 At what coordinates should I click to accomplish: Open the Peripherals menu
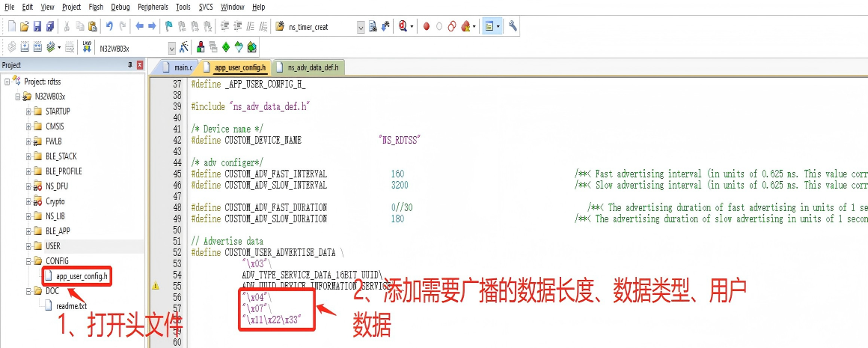[x=153, y=7]
